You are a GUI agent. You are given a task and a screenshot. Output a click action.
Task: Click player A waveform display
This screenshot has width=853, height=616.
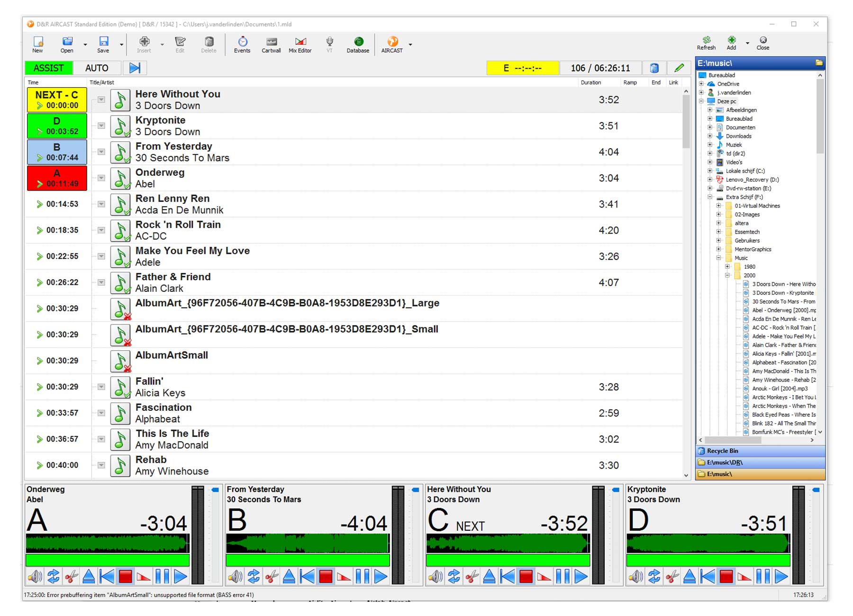point(108,543)
